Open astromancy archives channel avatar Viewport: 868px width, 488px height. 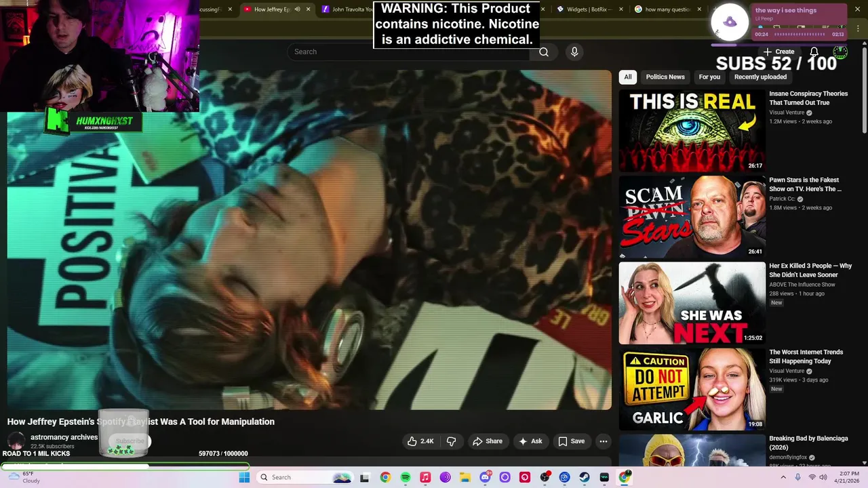coord(16,441)
